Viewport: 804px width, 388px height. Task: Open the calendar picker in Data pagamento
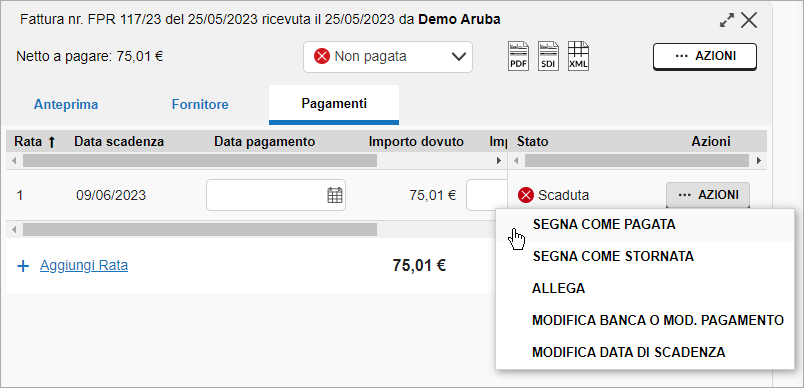click(x=335, y=195)
